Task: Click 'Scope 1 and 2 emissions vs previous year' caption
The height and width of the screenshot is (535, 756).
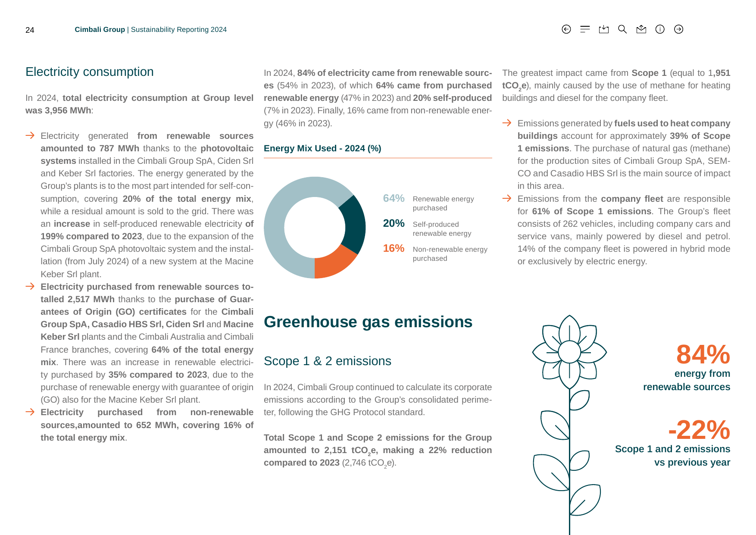Action: coord(672,456)
